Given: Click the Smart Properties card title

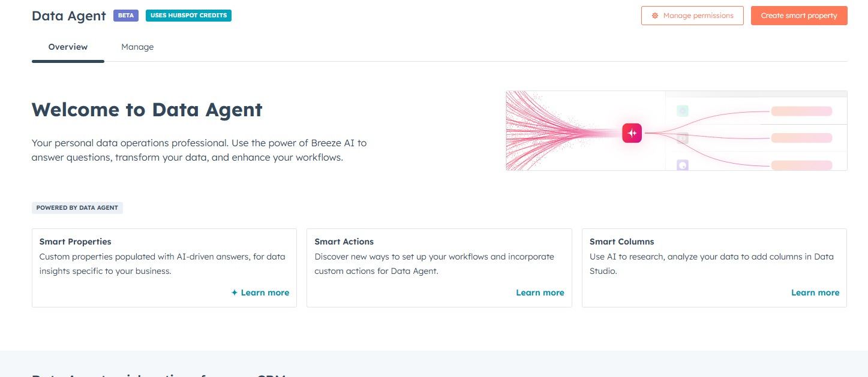Looking at the screenshot, I should click(x=76, y=242).
